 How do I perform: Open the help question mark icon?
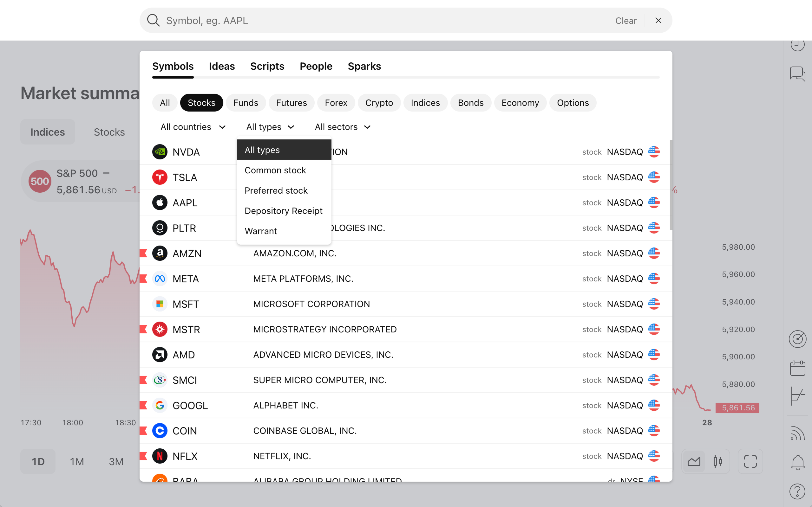click(797, 491)
